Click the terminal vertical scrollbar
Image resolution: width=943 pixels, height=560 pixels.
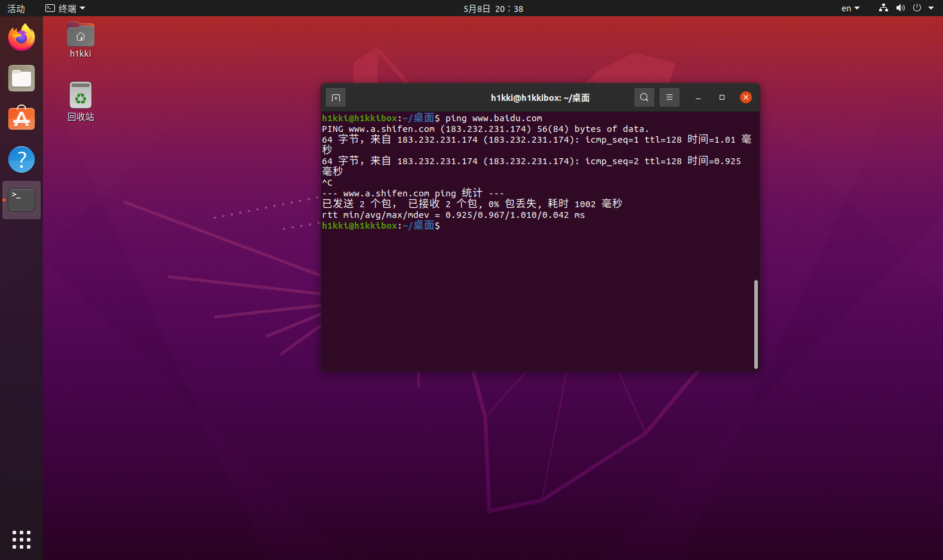click(756, 324)
